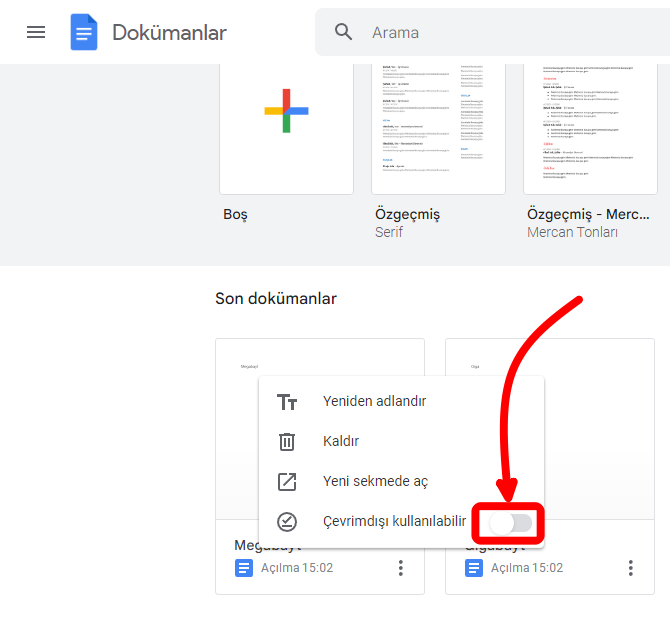
Task: Click the Docs file icon under Gigabayt
Action: coord(474,568)
